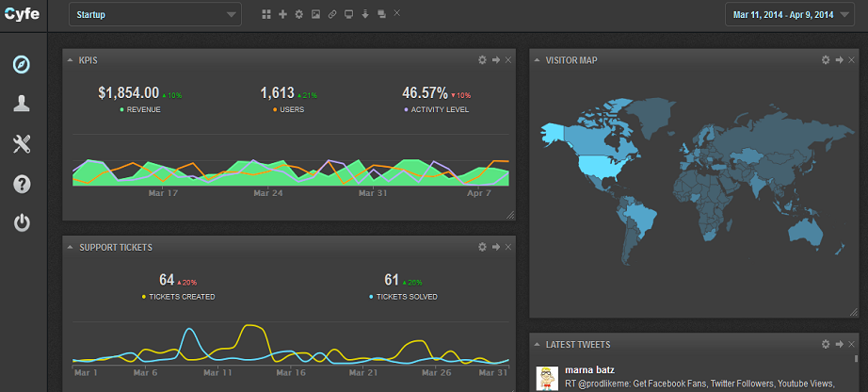Click the 46.57% activity level value
Screen dimensions: 868x392
click(x=425, y=92)
